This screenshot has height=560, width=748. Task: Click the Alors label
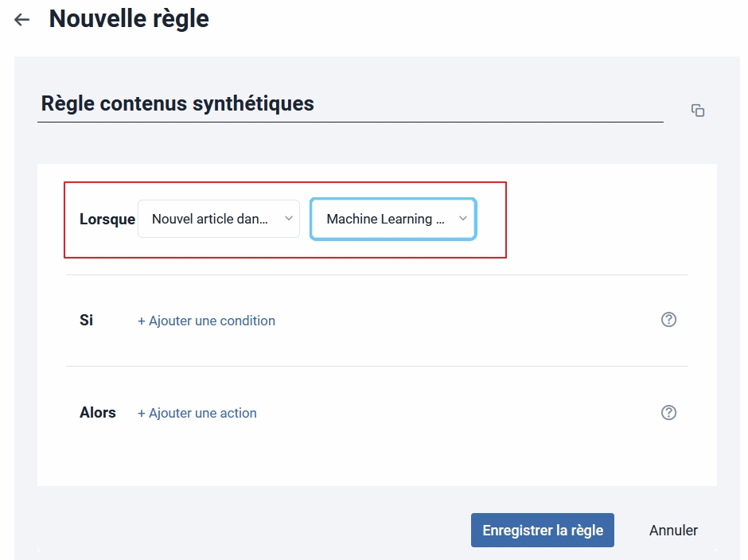click(x=98, y=412)
